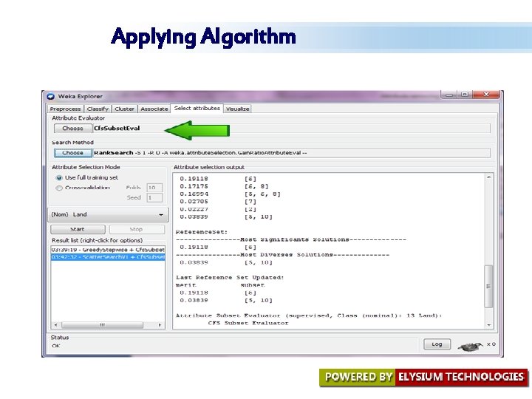Click output pane vertical scrollbar thumb
Screen dimensions: 532x399
coord(488,287)
